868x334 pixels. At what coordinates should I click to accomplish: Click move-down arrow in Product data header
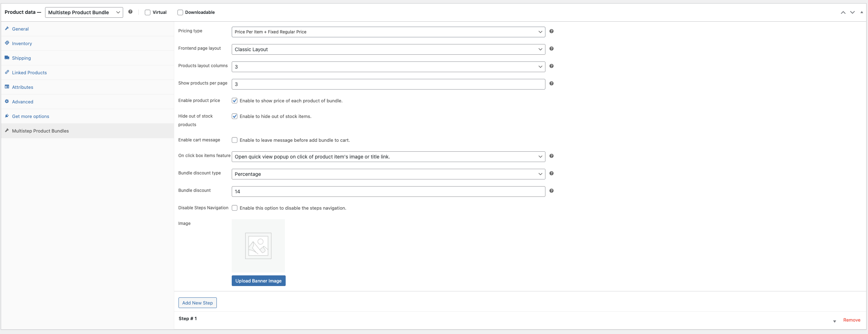click(x=852, y=12)
